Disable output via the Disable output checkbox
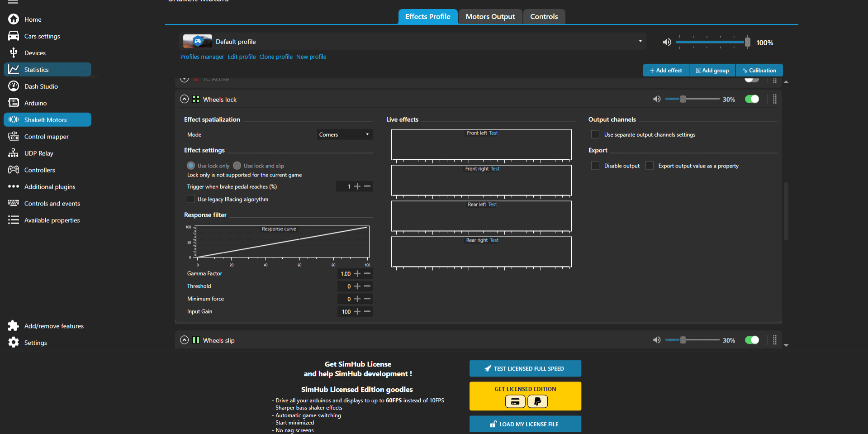 click(595, 166)
